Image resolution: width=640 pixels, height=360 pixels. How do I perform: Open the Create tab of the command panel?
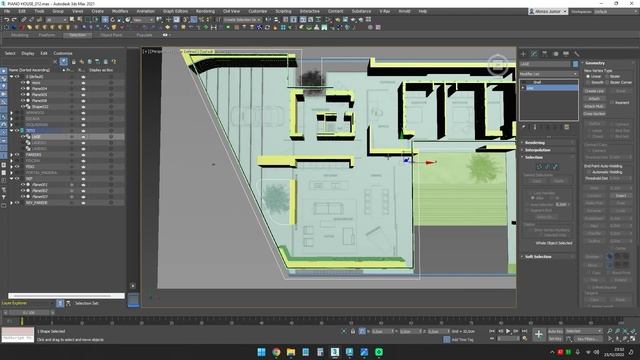coord(523,53)
